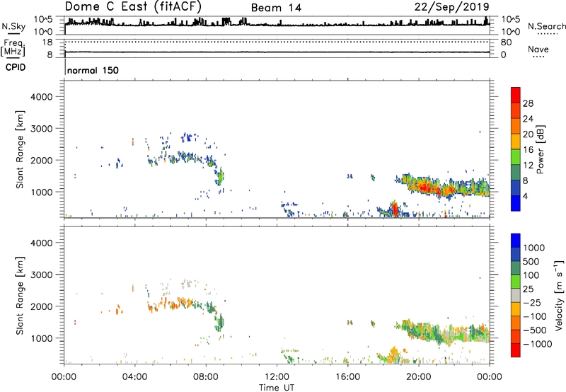Click the '4' power colorbar tick label
The image size is (566, 392).
tap(525, 197)
